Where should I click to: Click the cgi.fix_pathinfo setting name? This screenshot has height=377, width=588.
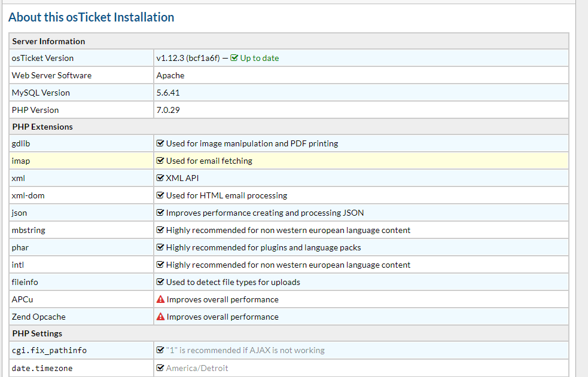point(49,351)
